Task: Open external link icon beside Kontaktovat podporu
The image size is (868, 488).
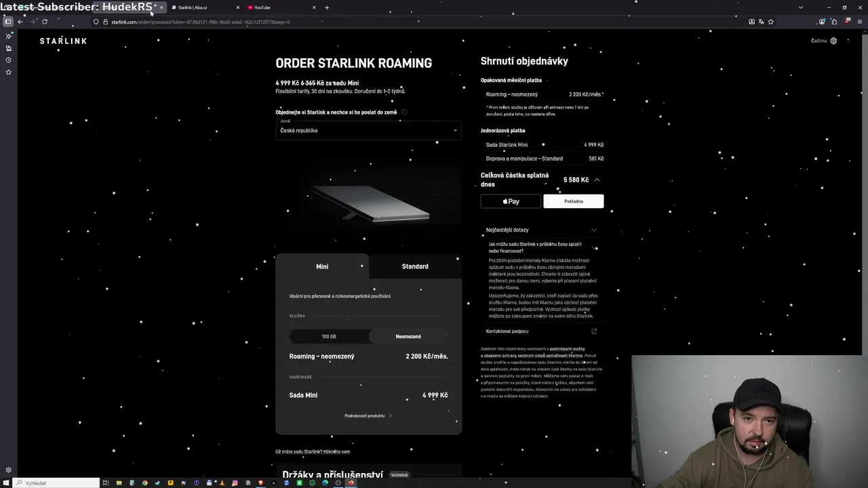Action: point(594,331)
